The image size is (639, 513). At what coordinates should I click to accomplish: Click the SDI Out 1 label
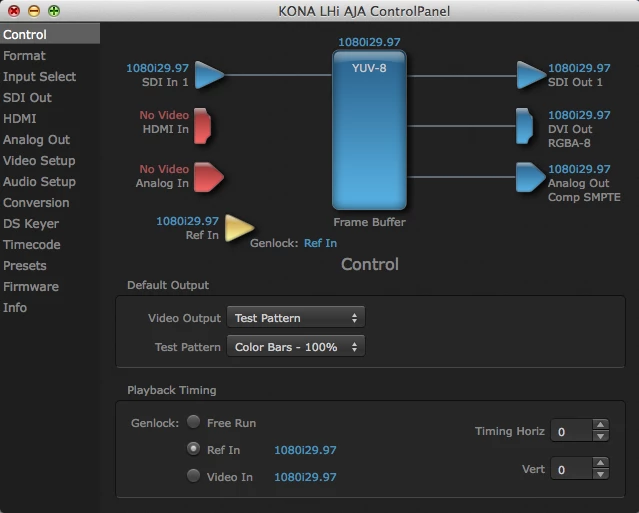click(575, 82)
